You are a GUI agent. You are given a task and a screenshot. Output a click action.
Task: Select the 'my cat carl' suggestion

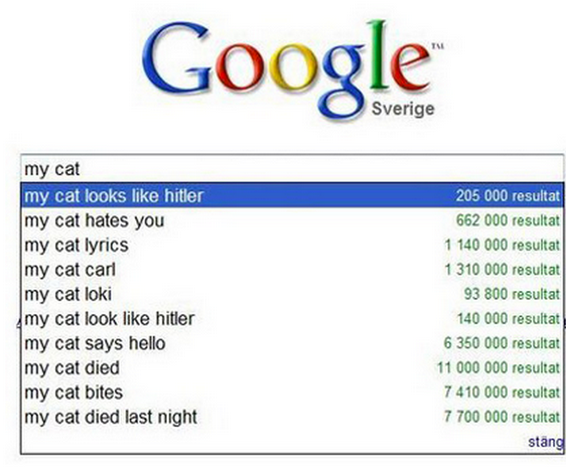(292, 269)
